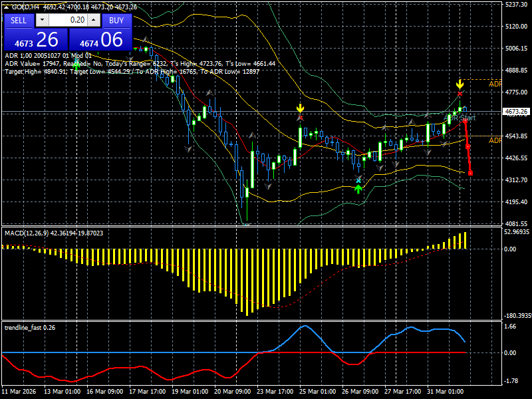The height and width of the screenshot is (399, 532).
Task: Click the 20 Mar 09:00 time label
Action: 232,391
